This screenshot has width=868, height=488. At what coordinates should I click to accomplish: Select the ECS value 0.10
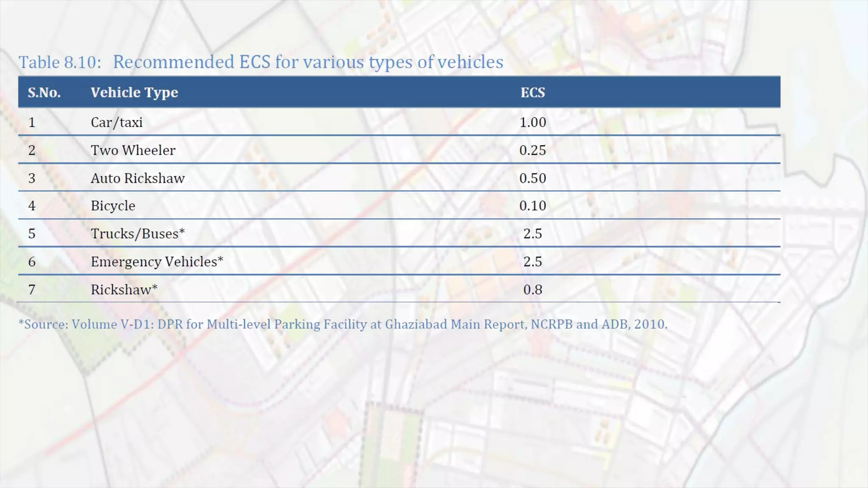click(532, 206)
